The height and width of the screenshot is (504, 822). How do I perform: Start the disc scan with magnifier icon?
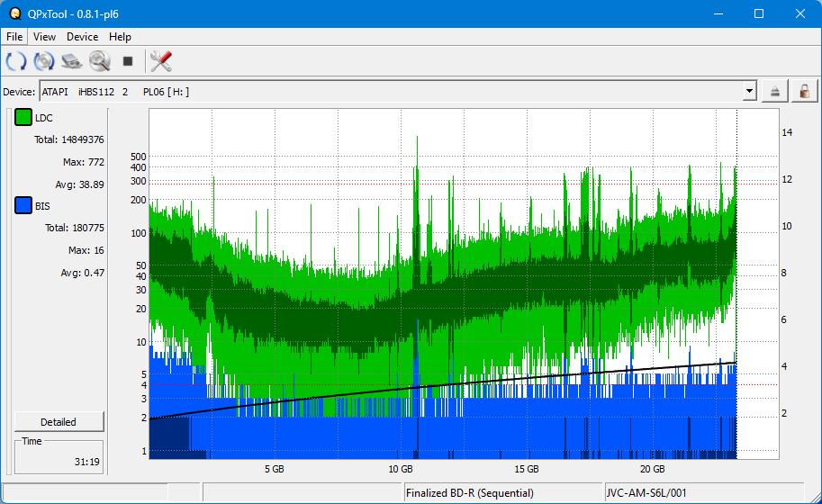[99, 61]
